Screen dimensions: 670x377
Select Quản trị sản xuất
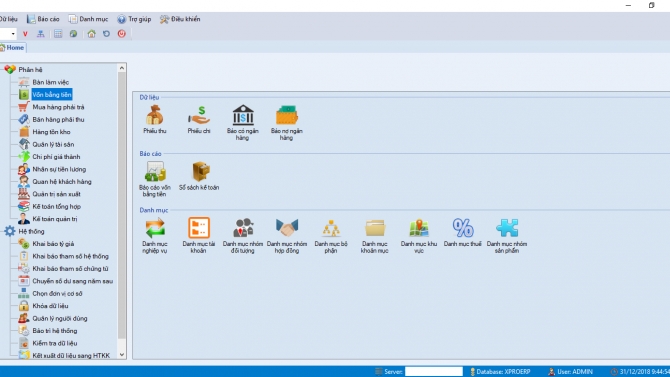coord(56,194)
